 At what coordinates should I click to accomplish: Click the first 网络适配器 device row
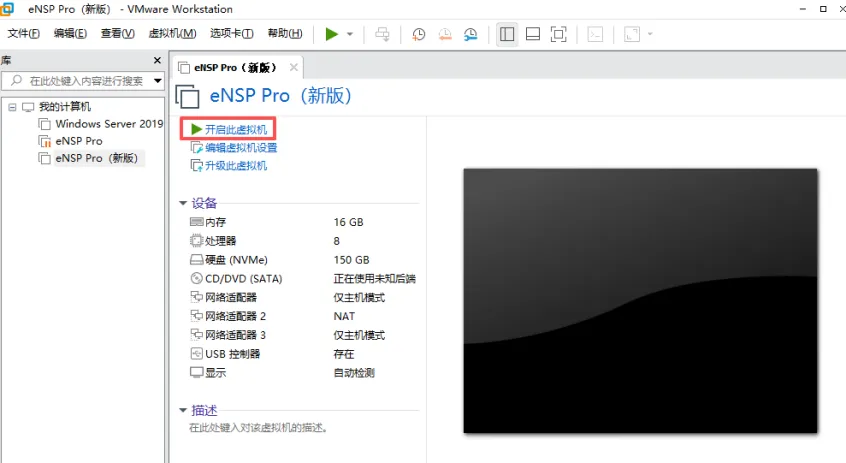(x=302, y=298)
